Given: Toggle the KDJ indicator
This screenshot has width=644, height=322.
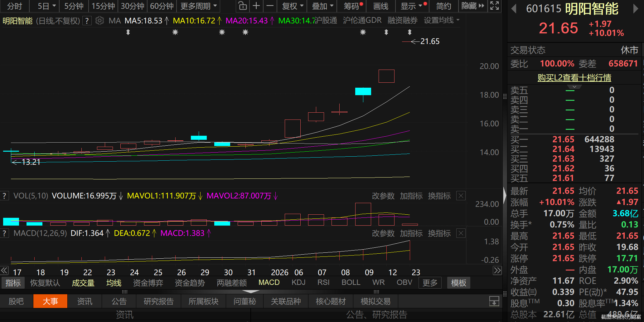Looking at the screenshot, I should click(x=298, y=283).
